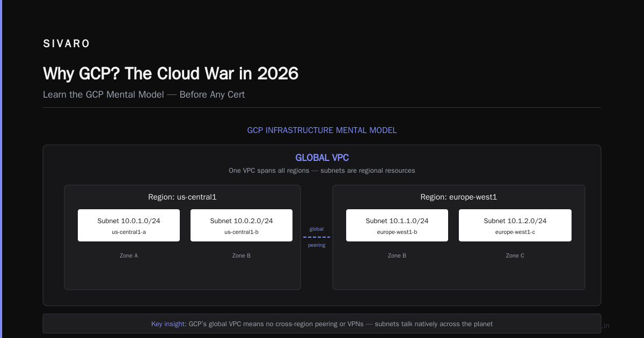Click the Zone C label
Image resolution: width=644 pixels, height=338 pixels.
pyautogui.click(x=515, y=255)
